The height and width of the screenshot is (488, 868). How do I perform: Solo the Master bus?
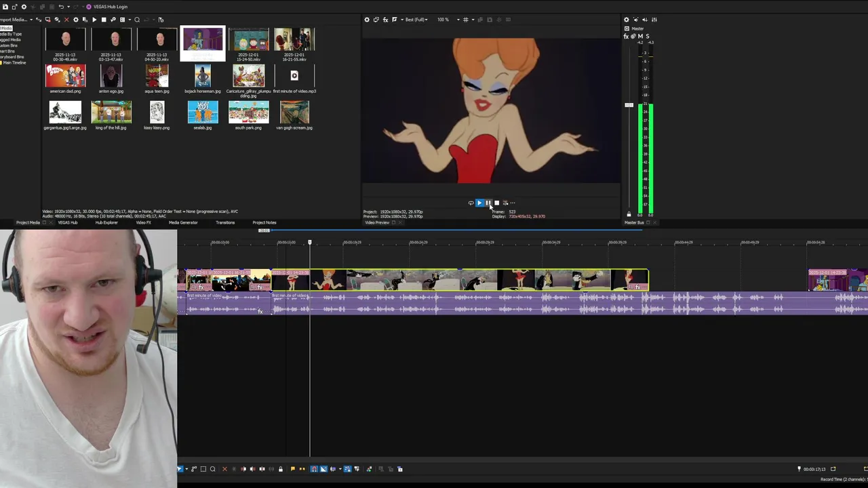648,37
